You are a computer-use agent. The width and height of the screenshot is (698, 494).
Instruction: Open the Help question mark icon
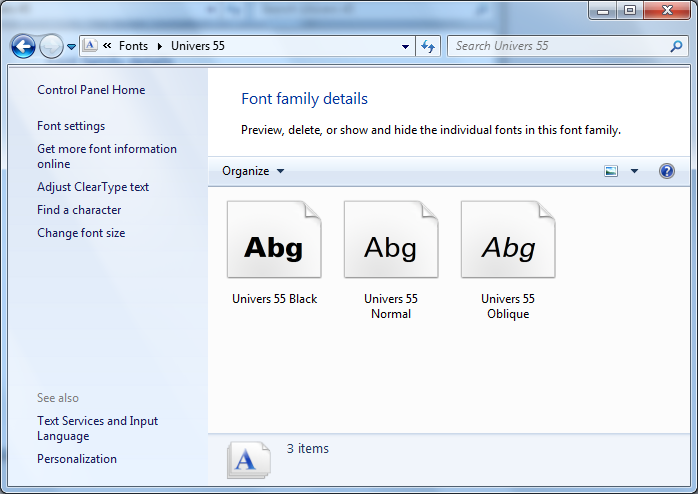tap(667, 171)
